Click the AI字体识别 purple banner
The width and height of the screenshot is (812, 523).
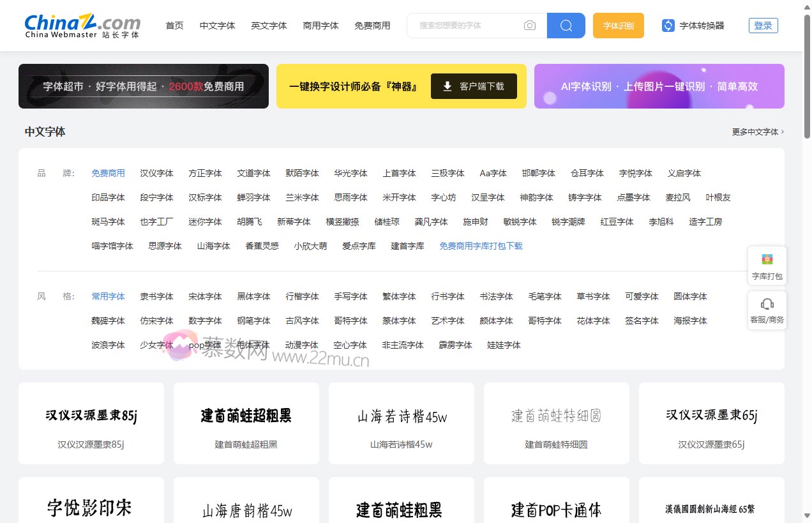(x=659, y=85)
